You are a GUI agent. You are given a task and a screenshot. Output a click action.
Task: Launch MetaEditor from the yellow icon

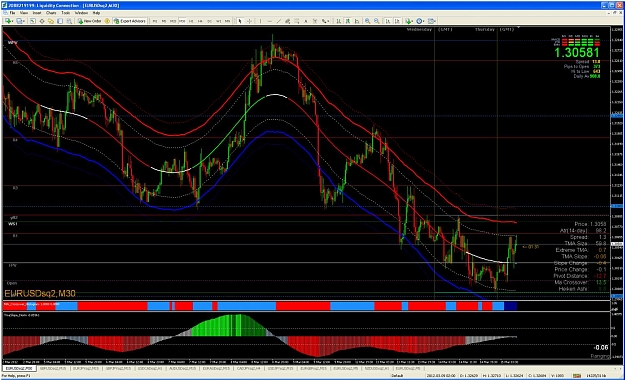point(107,21)
